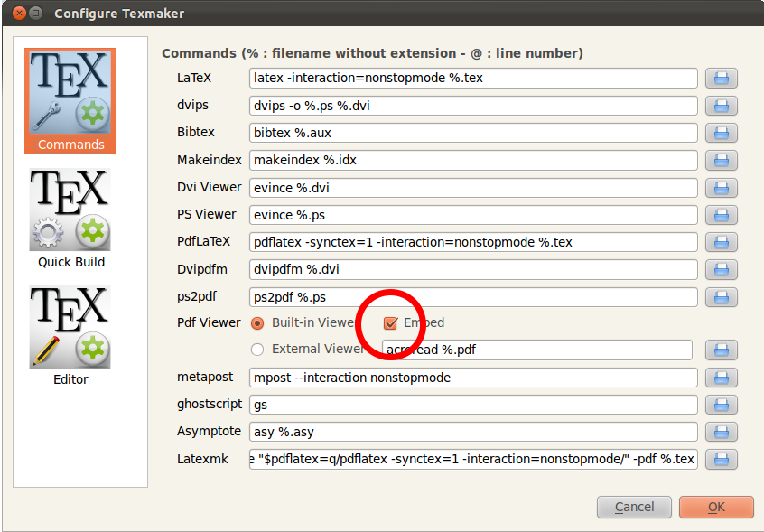Browse for the PS Viewer executable
This screenshot has width=764, height=532.
click(721, 215)
